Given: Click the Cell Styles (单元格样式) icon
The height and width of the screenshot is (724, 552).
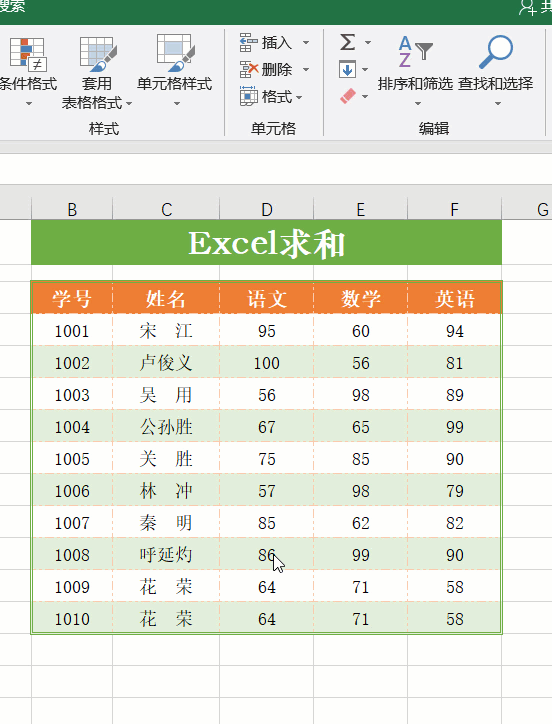Looking at the screenshot, I should point(175,53).
